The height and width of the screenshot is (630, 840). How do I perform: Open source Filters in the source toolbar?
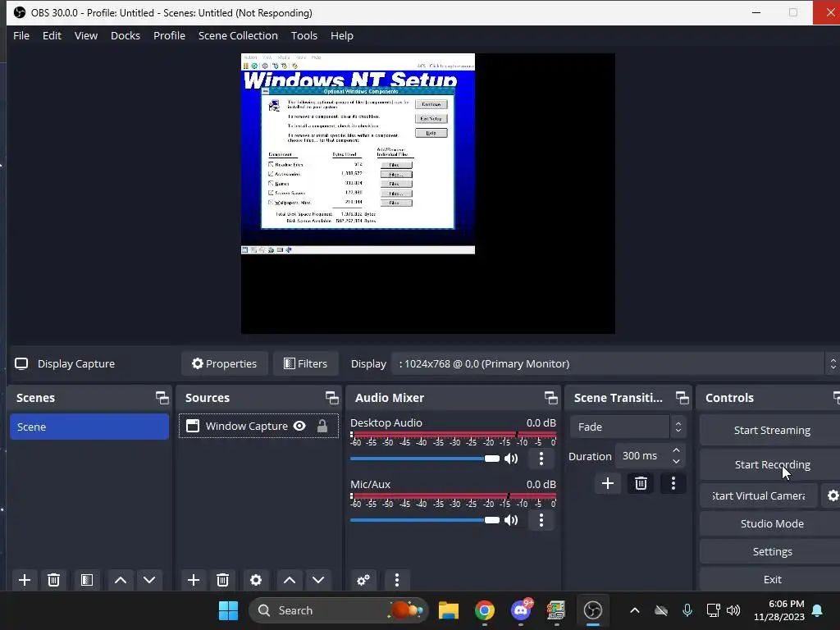click(x=305, y=363)
